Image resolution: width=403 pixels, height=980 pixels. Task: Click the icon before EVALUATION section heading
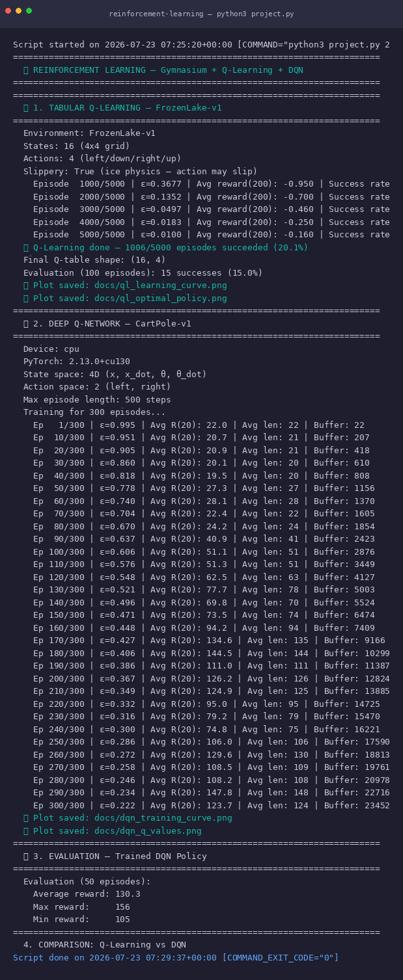point(26,856)
